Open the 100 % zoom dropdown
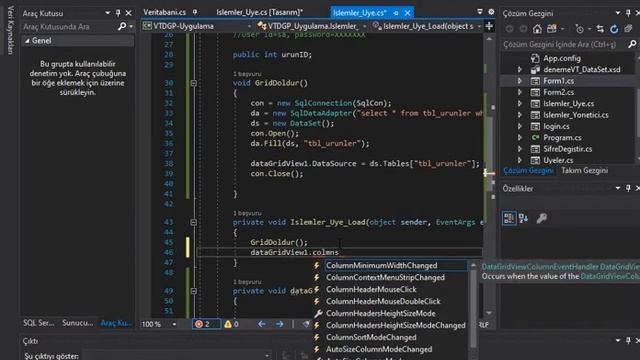The image size is (640, 360). [x=174, y=324]
